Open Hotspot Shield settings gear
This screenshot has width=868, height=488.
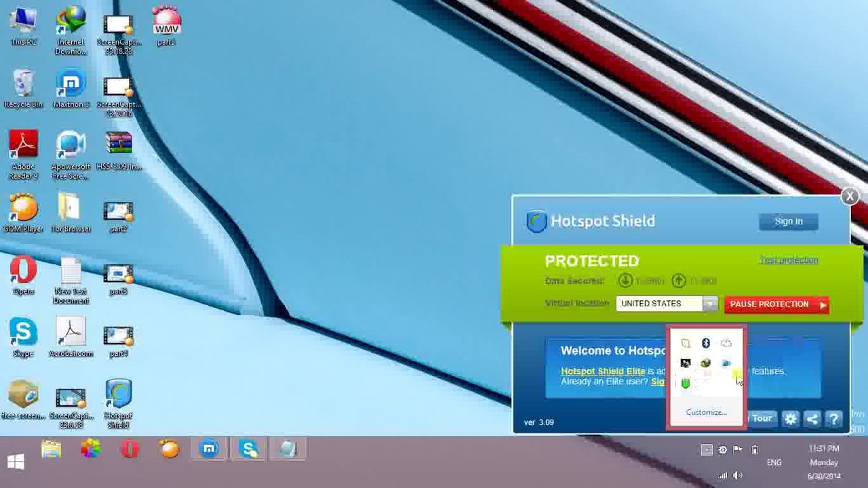(x=791, y=419)
